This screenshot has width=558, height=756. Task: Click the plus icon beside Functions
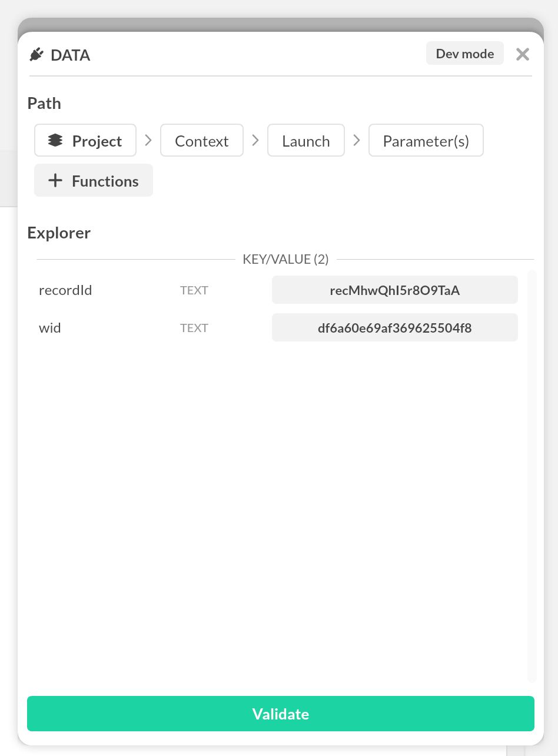click(55, 180)
